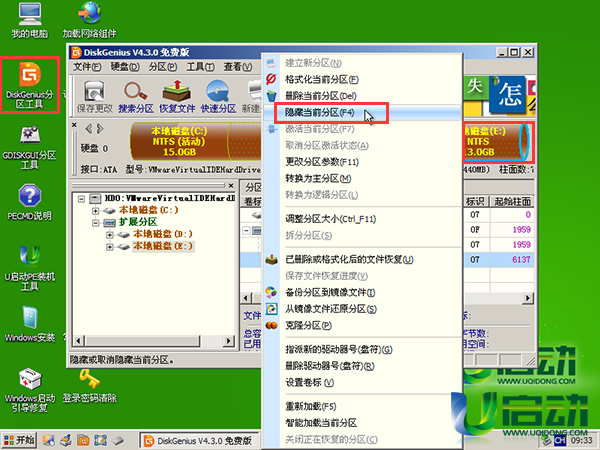This screenshot has width=600, height=450.
Task: Click the Save Changes toolbar icon
Action: [x=95, y=97]
